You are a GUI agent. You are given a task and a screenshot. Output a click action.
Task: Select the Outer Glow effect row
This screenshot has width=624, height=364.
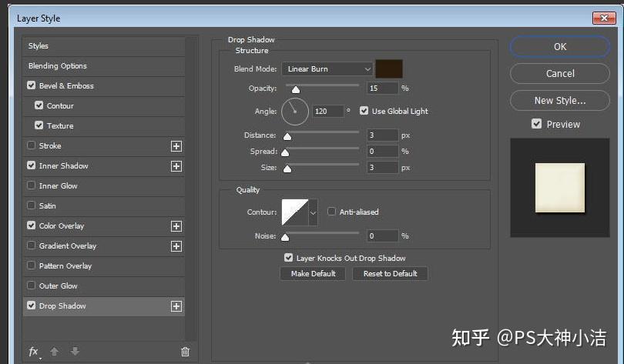(x=104, y=286)
